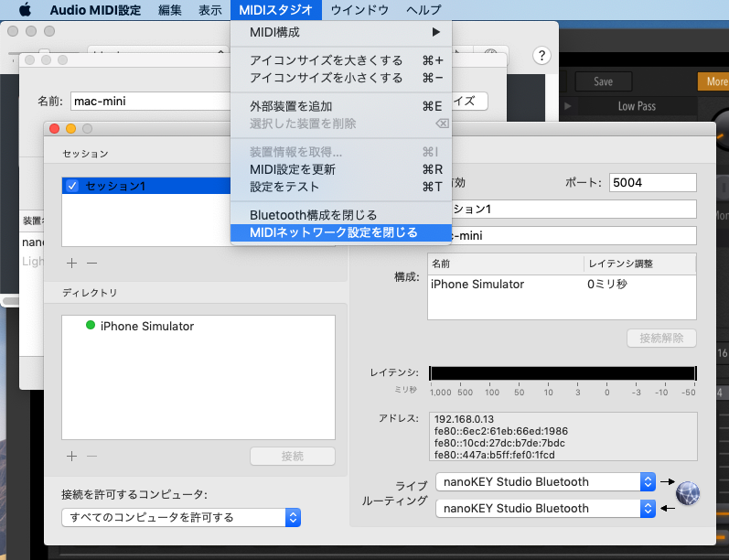Click the ポート field showing 5004
Image resolution: width=729 pixels, height=560 pixels.
click(653, 182)
